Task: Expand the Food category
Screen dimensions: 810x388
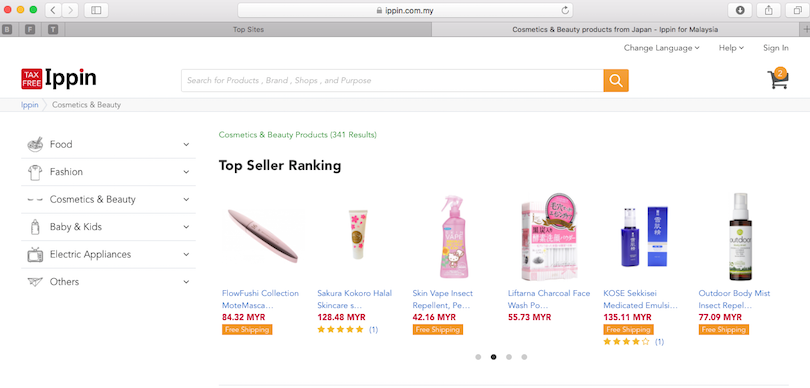Action: 108,145
